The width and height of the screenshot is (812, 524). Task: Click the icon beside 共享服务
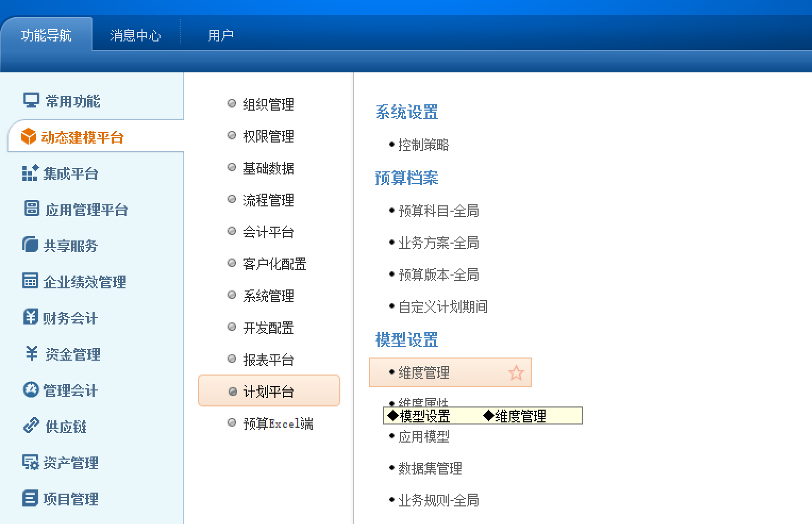(30, 245)
